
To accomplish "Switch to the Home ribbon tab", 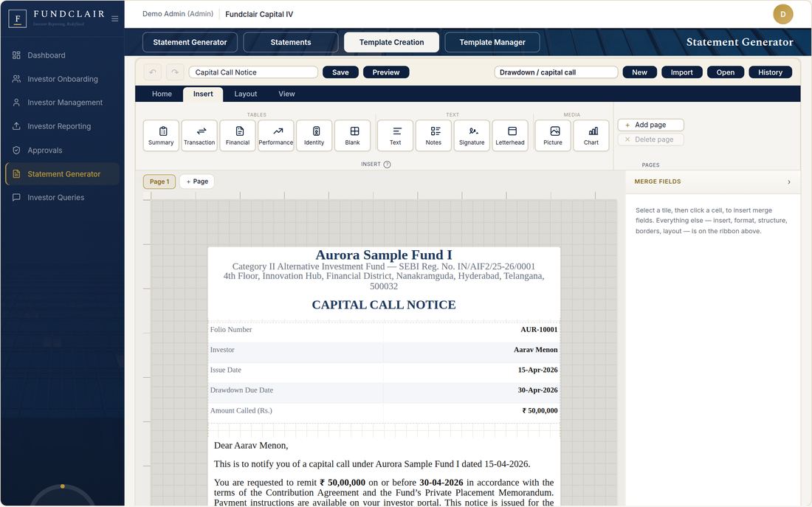I will pos(162,94).
